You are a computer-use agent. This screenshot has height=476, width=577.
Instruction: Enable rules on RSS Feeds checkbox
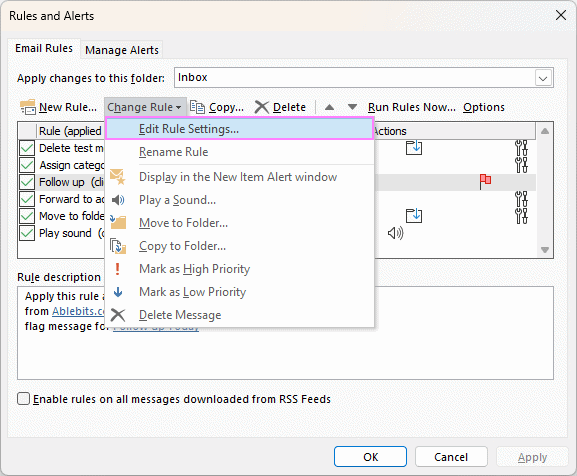pyautogui.click(x=24, y=399)
